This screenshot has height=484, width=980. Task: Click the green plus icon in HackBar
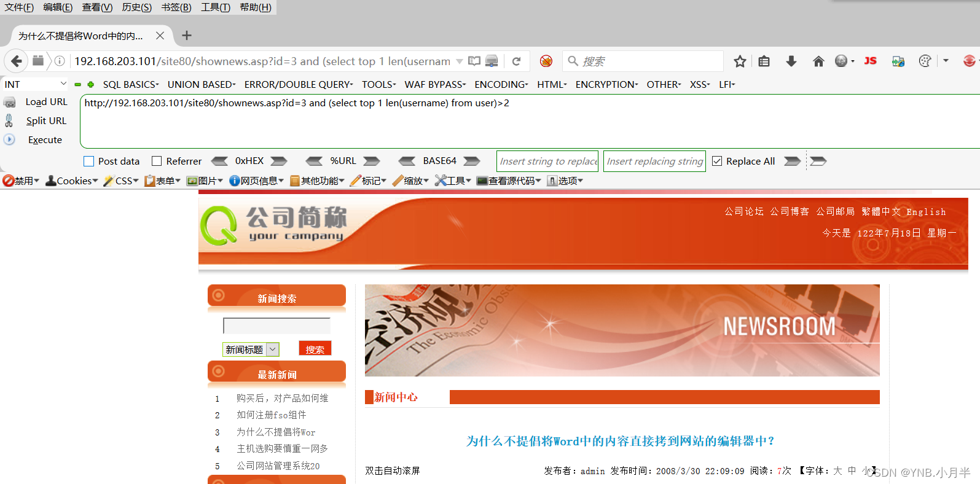[x=90, y=84]
